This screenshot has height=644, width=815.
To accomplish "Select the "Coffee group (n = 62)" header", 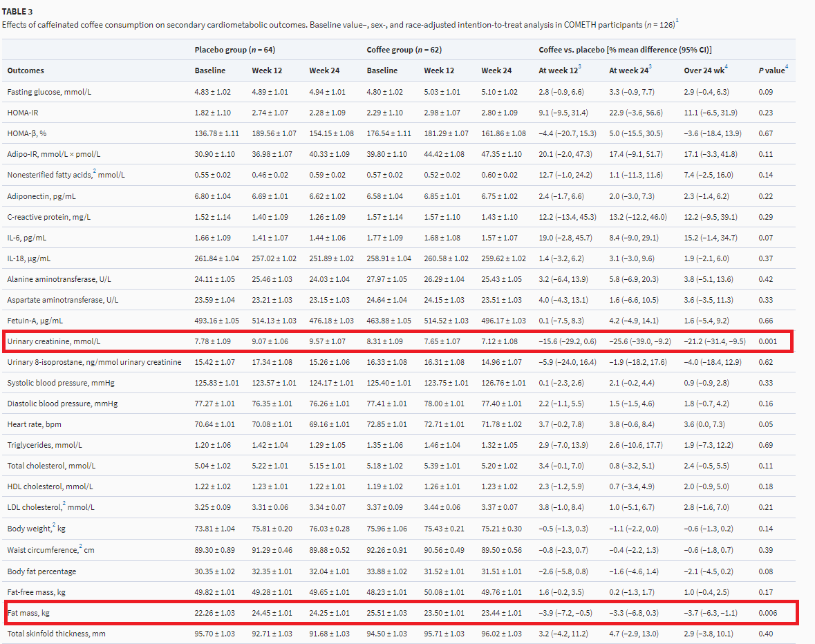I will pyautogui.click(x=404, y=50).
